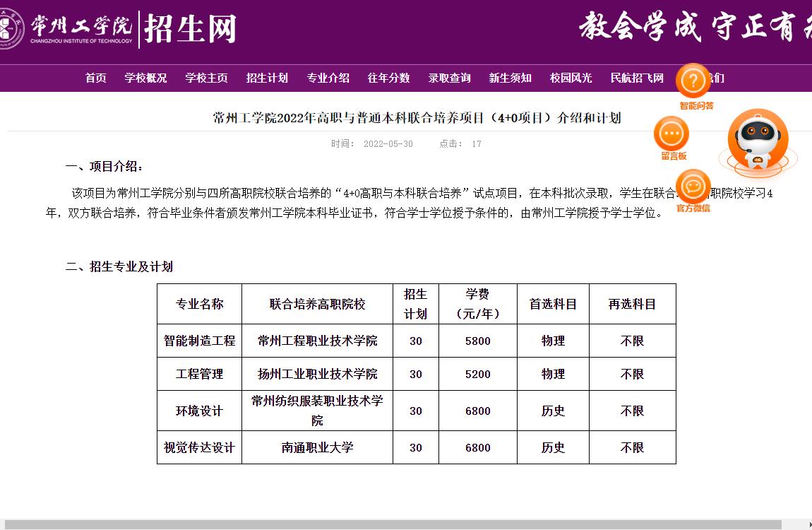Open 录取查询 menu item
The width and height of the screenshot is (812, 530).
coord(450,78)
